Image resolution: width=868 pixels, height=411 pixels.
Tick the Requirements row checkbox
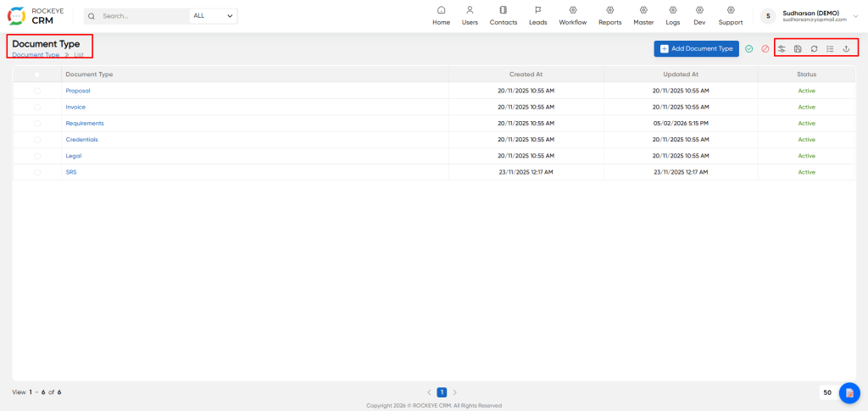(37, 124)
